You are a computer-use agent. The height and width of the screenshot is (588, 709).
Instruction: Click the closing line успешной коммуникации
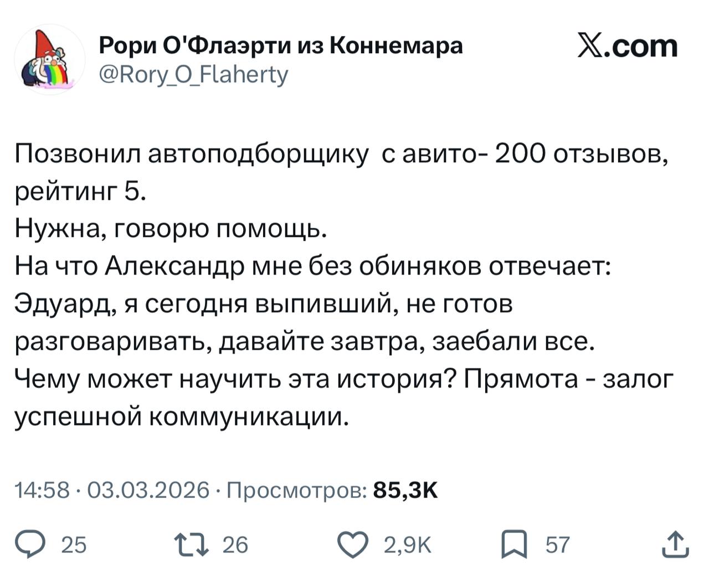(182, 416)
